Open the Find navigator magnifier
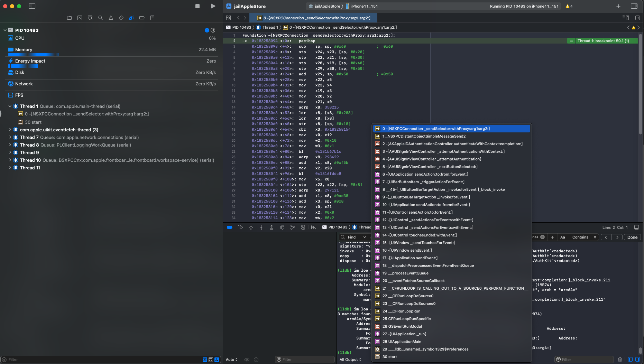Screen dimensions: 644x364 100,18
